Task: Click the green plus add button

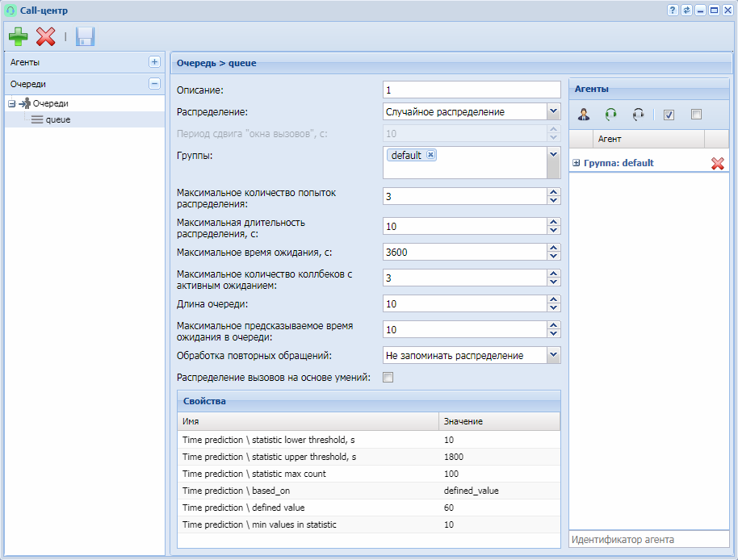Action: coord(18,36)
